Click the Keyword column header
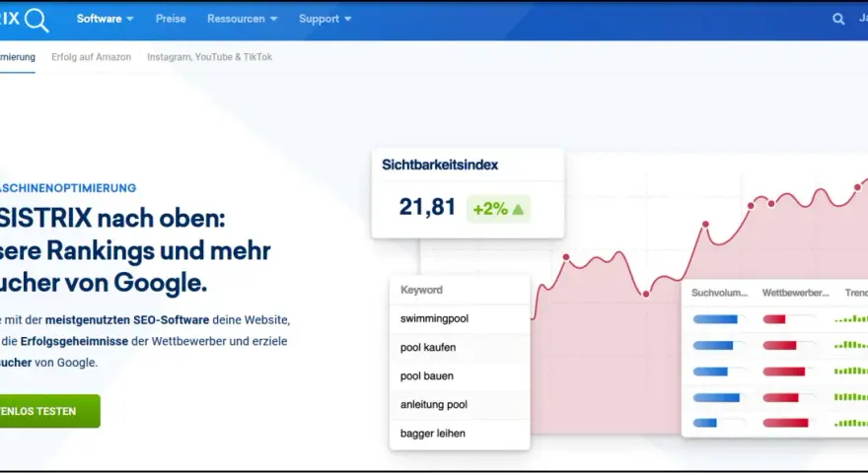 (421, 290)
